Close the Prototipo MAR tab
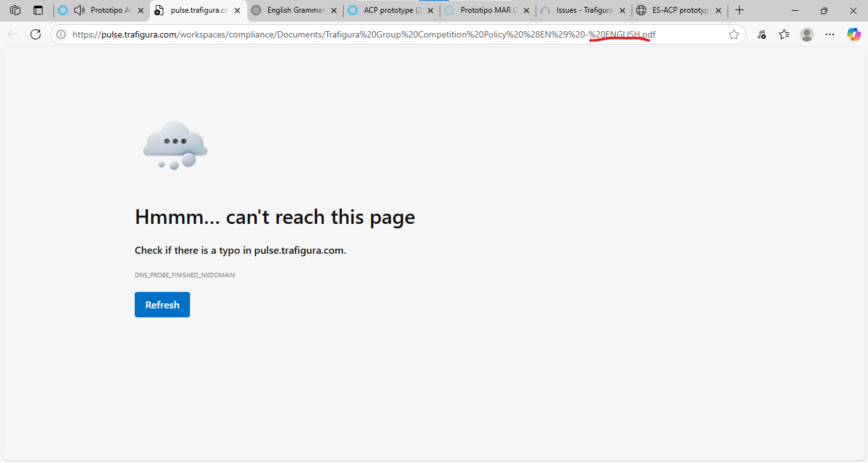868x463 pixels. [x=526, y=10]
